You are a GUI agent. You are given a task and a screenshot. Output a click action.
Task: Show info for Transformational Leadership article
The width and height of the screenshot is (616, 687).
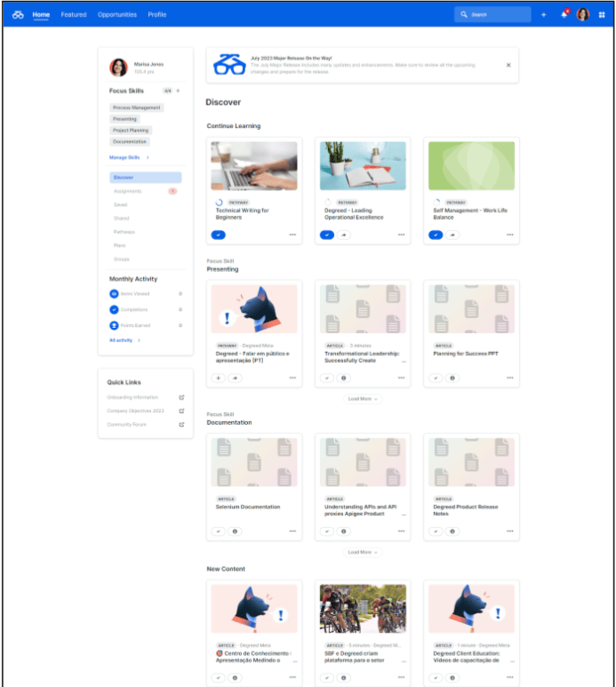(x=344, y=378)
